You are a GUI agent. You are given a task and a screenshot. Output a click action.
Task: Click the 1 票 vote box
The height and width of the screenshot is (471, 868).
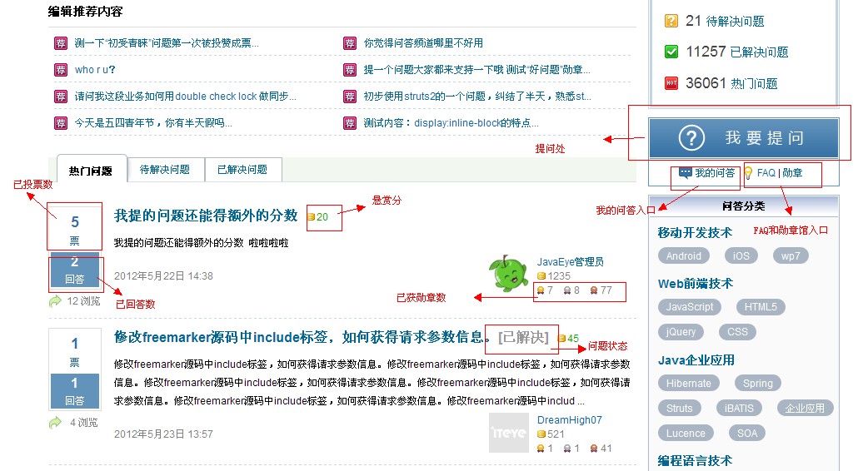[x=75, y=351]
